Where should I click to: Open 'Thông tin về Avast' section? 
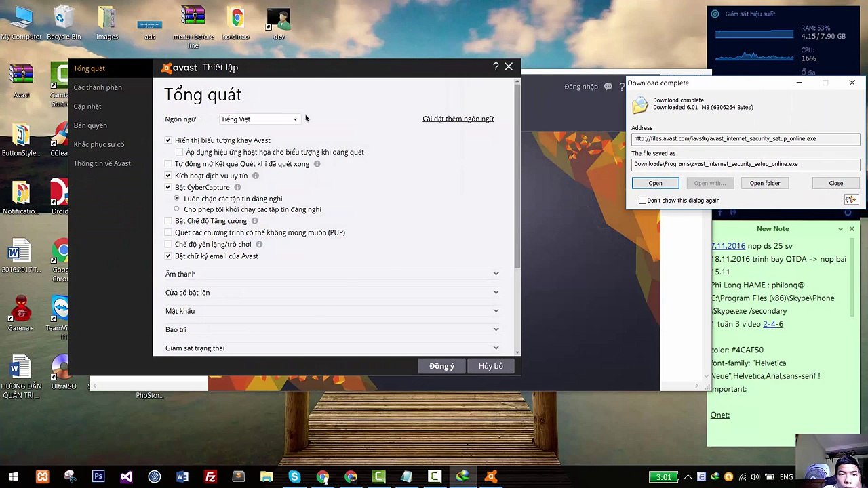point(102,163)
